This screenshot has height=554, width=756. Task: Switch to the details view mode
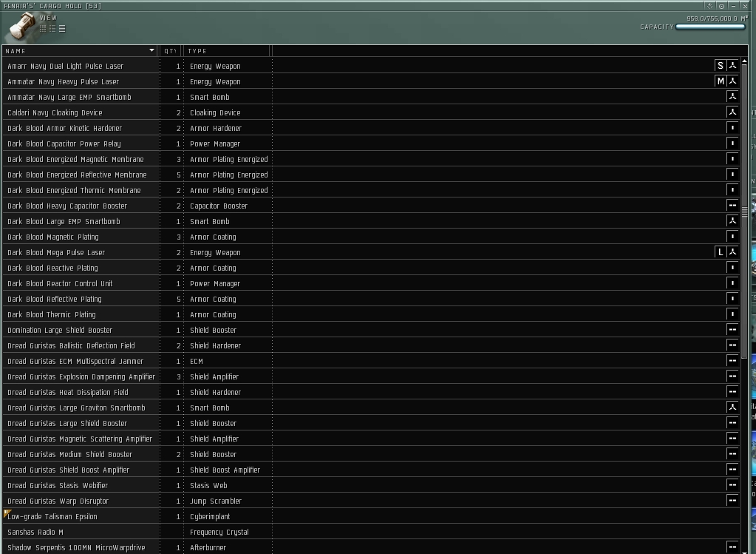(x=52, y=28)
